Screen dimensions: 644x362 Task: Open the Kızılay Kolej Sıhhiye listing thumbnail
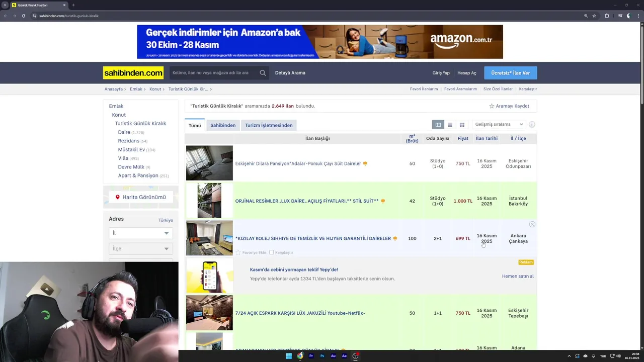(209, 238)
